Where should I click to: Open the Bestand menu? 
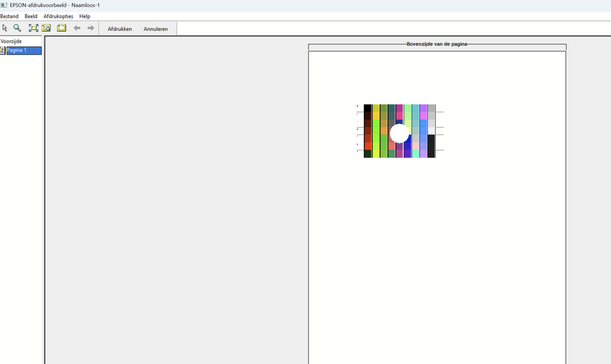pyautogui.click(x=9, y=16)
